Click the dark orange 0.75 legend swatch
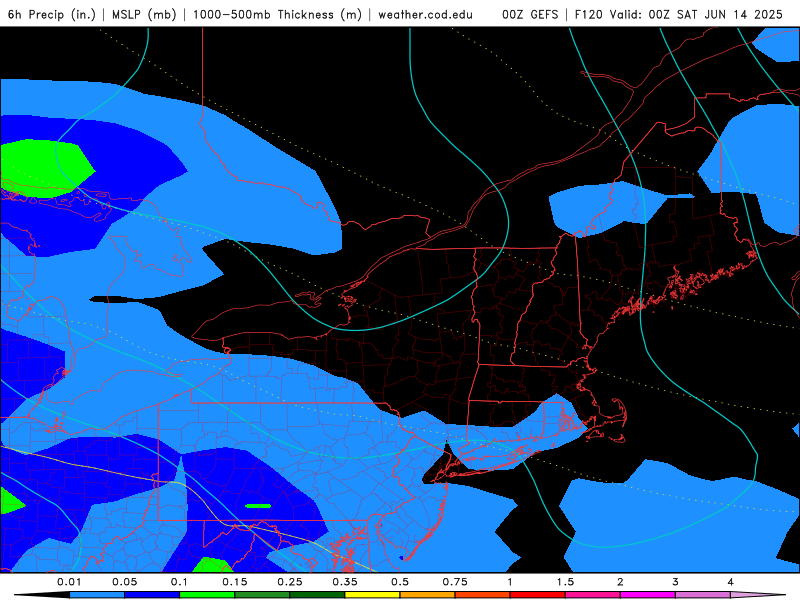The height and width of the screenshot is (600, 800). [x=483, y=595]
